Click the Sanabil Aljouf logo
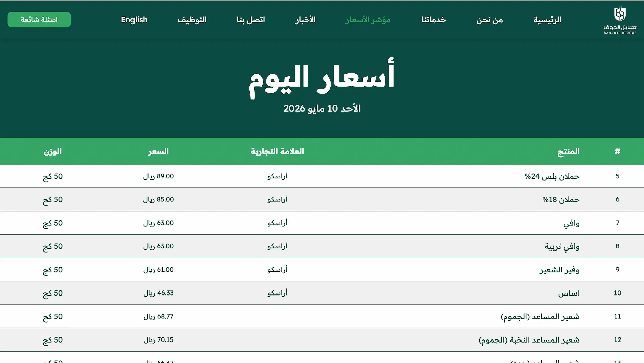This screenshot has width=644, height=363. click(620, 20)
